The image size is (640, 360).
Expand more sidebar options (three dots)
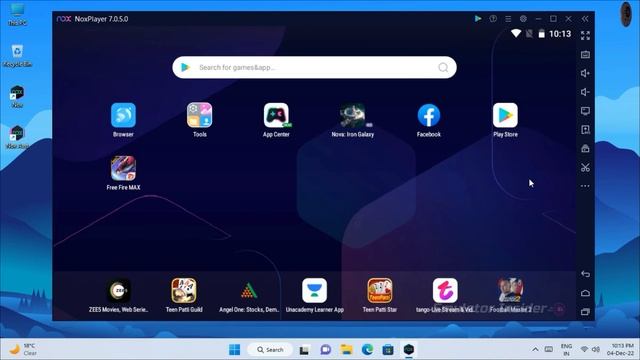click(585, 186)
